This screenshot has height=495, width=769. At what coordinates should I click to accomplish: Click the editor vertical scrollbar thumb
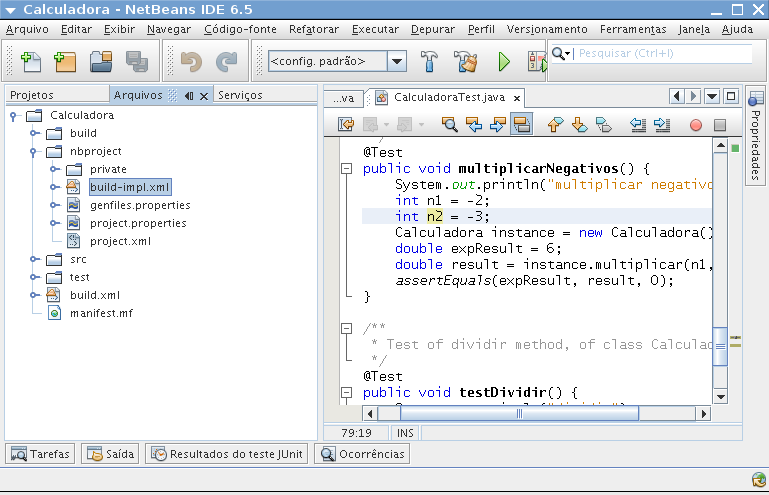click(720, 346)
